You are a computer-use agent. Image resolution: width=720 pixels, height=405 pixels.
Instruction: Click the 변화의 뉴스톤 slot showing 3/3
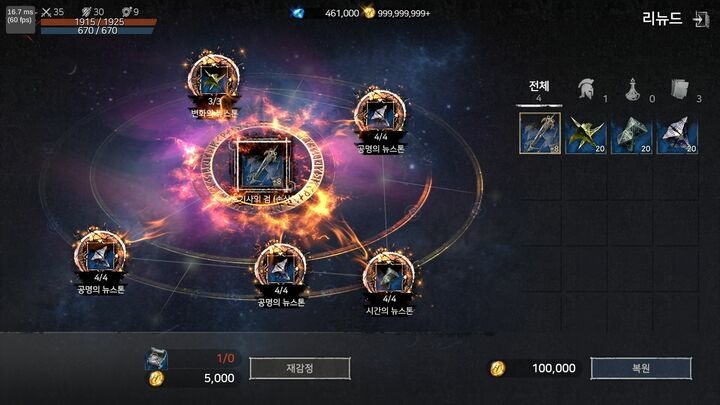(x=214, y=80)
